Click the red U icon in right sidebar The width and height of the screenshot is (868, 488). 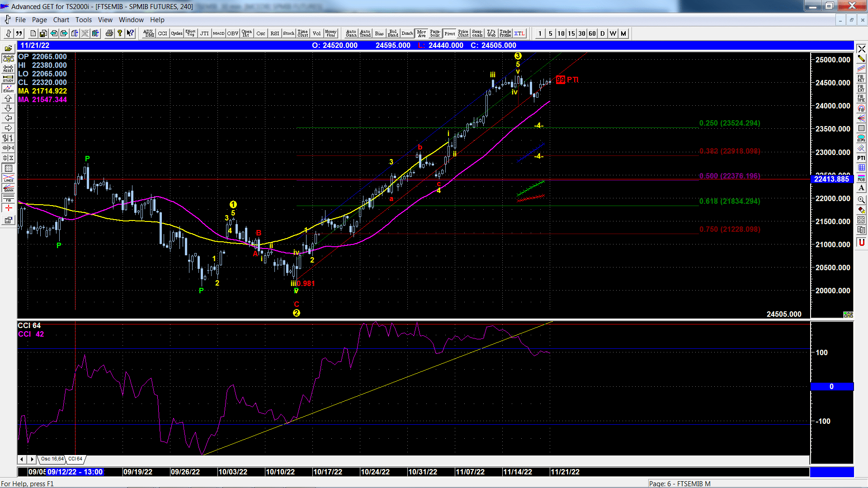pyautogui.click(x=861, y=242)
